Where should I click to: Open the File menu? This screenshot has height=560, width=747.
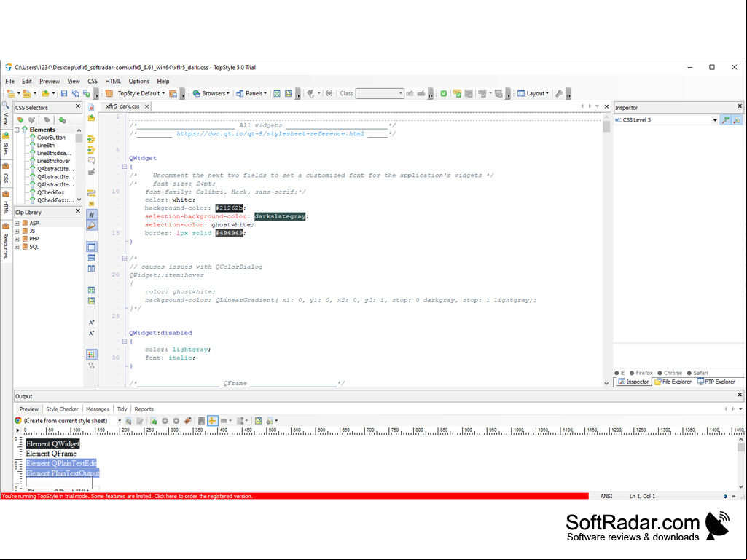tap(9, 82)
